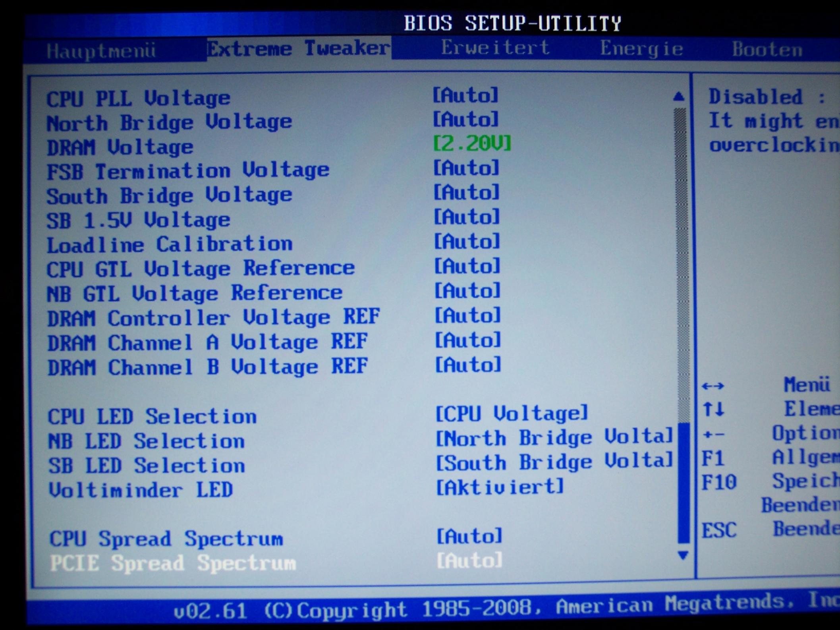Toggle the CPU Spread Spectrum value
Image resolution: width=840 pixels, height=630 pixels.
tap(469, 536)
